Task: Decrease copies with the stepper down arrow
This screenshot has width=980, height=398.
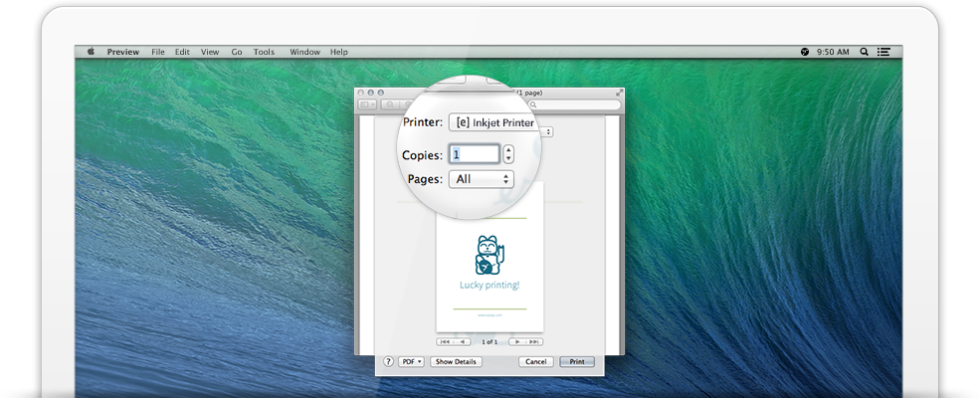Action: 508,158
